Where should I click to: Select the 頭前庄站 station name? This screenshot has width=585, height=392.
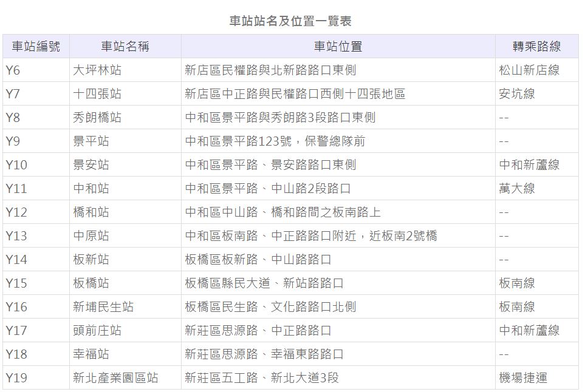pos(97,331)
